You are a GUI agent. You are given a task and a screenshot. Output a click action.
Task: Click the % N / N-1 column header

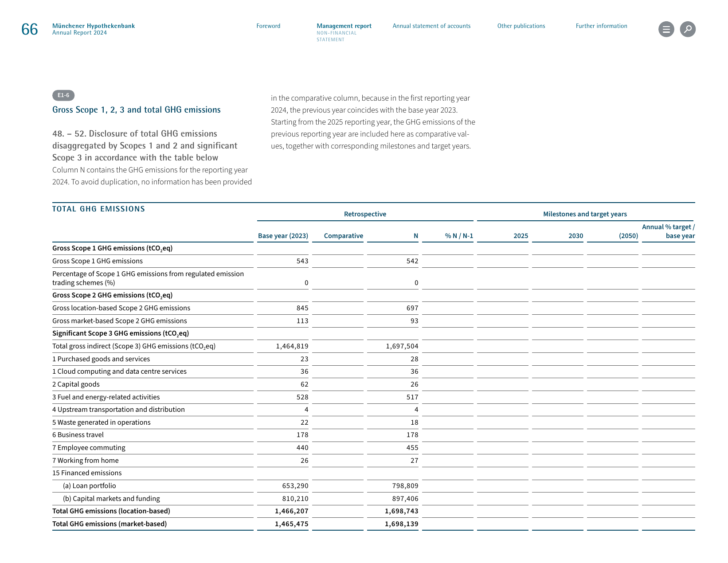459,236
